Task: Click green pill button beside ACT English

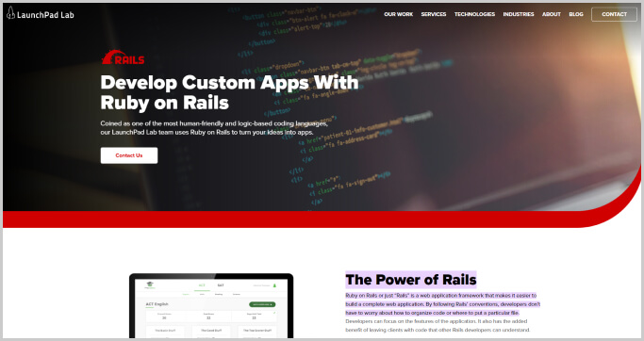Action: coord(262,304)
